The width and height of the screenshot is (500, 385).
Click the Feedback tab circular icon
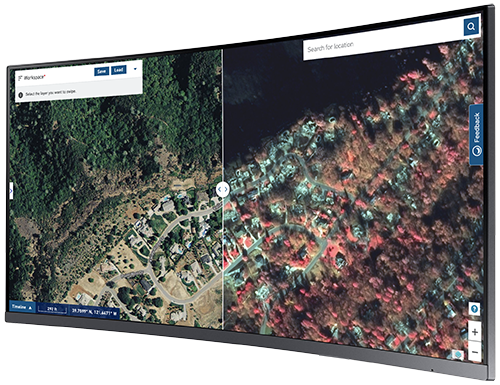(x=477, y=151)
